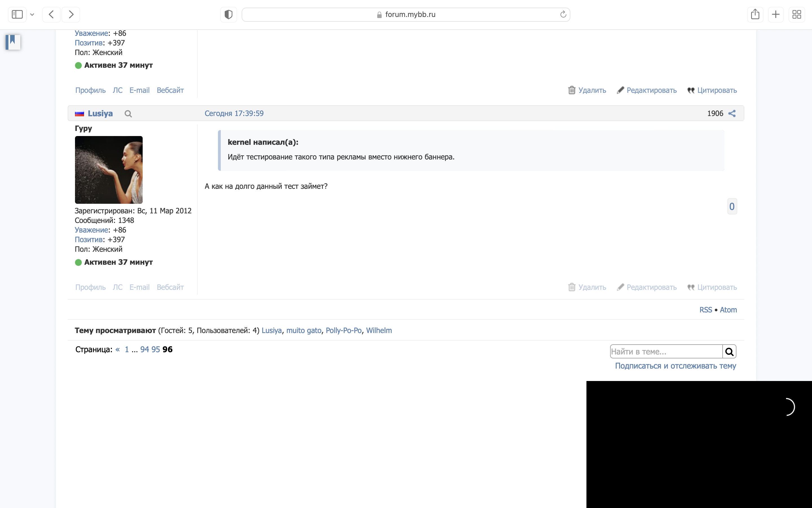Click the post rating 0 button
This screenshot has height=508, width=812.
[x=732, y=206]
